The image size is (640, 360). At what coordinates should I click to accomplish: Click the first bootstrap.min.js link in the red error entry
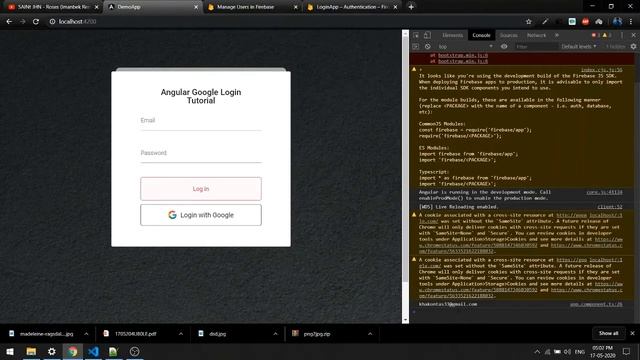463,55
